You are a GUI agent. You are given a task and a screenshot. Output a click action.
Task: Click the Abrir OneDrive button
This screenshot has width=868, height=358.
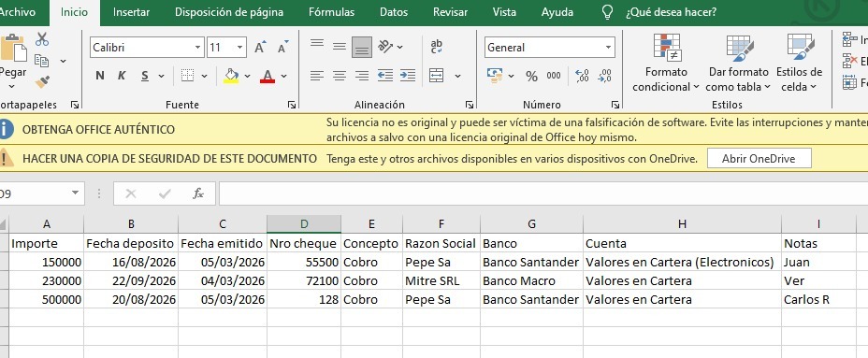coord(759,159)
